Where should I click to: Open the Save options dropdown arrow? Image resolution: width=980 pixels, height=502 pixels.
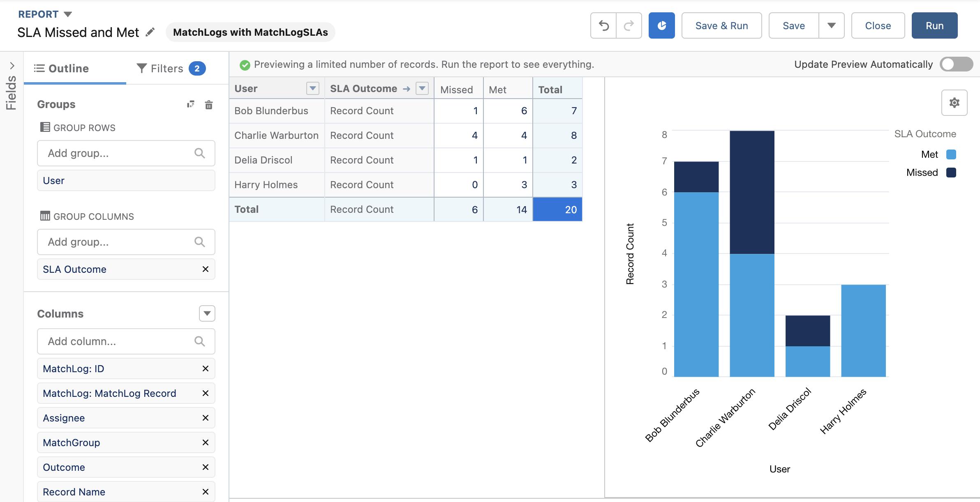tap(831, 25)
